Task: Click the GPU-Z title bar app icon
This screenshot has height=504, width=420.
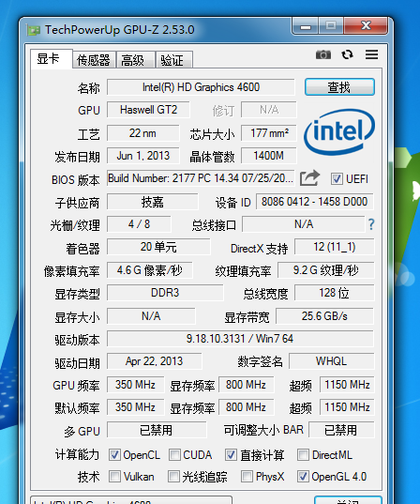Action: coord(34,31)
